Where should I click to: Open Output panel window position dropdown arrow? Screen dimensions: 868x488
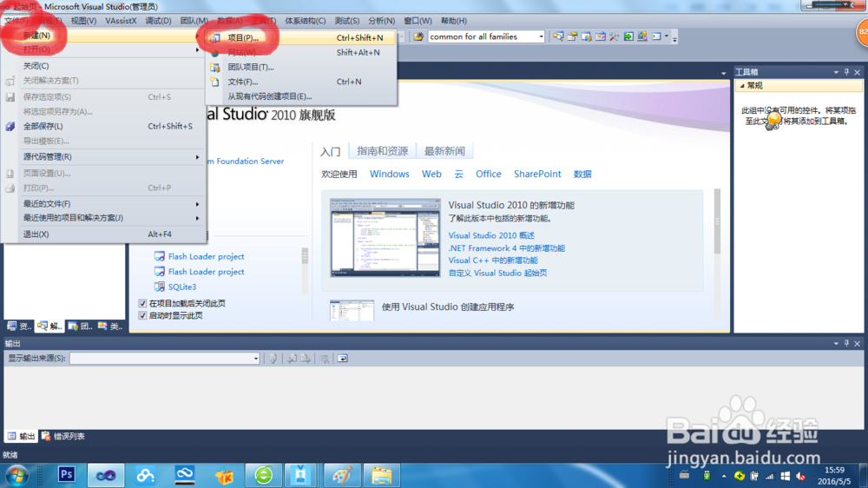(836, 344)
